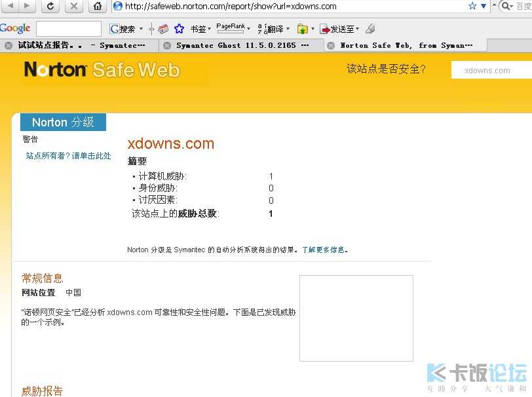The width and height of the screenshot is (532, 397).
Task: Open the address bar history dropdown arrow
Action: pyautogui.click(x=484, y=6)
